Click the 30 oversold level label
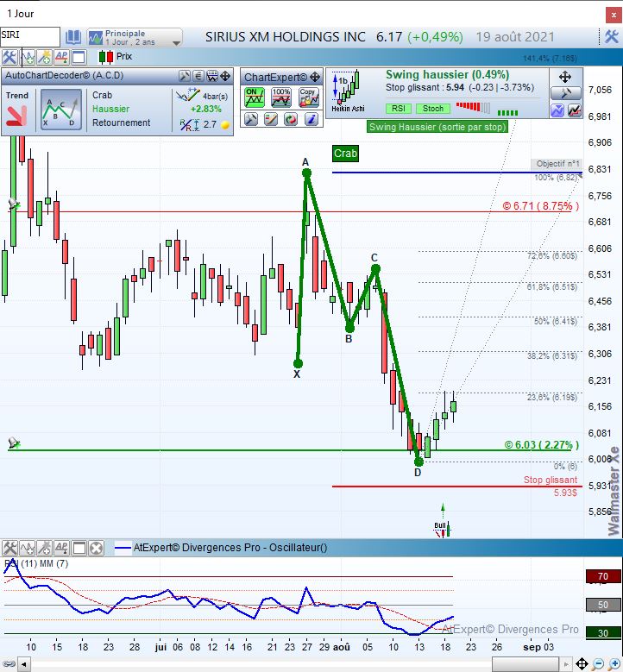The width and height of the screenshot is (623, 672). pos(603,633)
